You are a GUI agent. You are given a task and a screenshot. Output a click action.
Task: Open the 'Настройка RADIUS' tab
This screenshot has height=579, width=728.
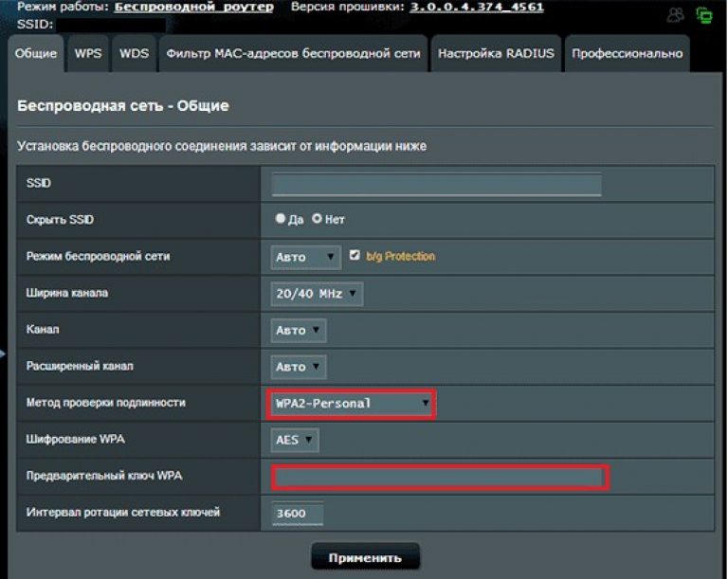(x=496, y=54)
